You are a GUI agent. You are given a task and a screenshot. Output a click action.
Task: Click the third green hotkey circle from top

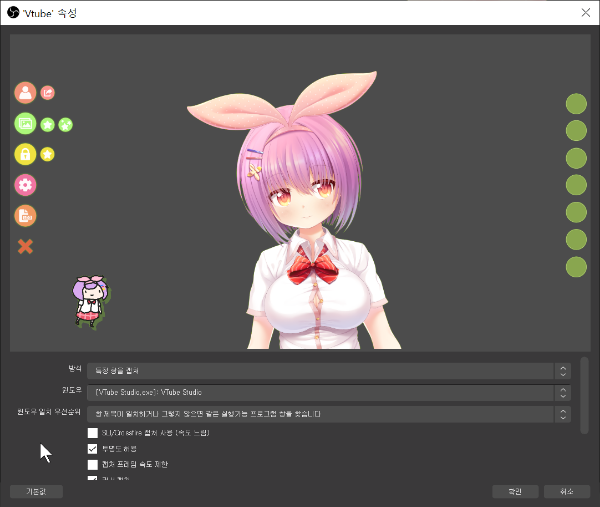click(x=576, y=158)
